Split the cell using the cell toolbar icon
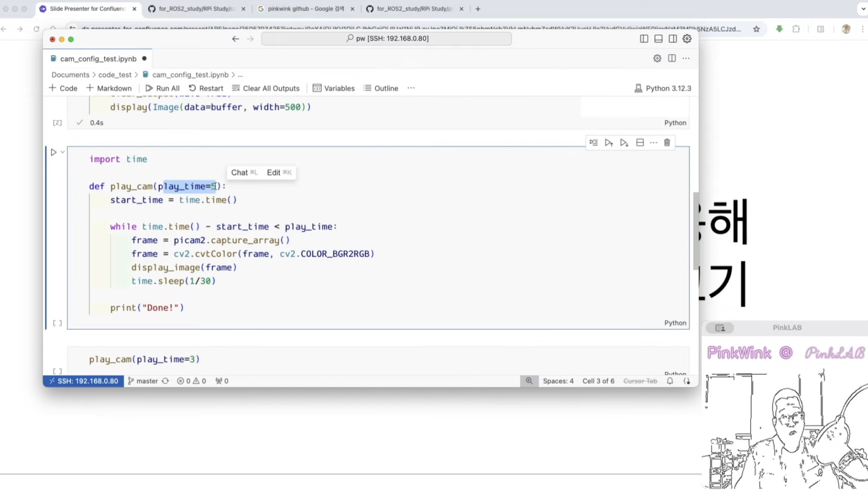 click(640, 143)
